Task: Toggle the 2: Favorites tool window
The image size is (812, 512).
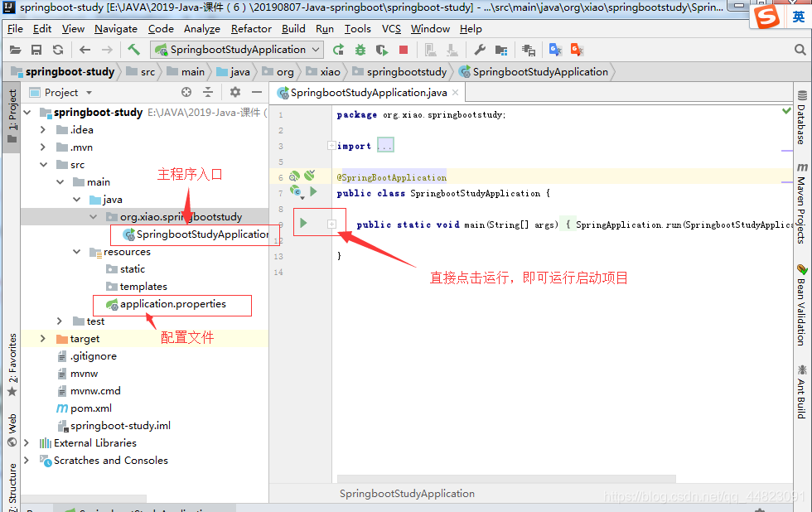Action: pos(12,365)
